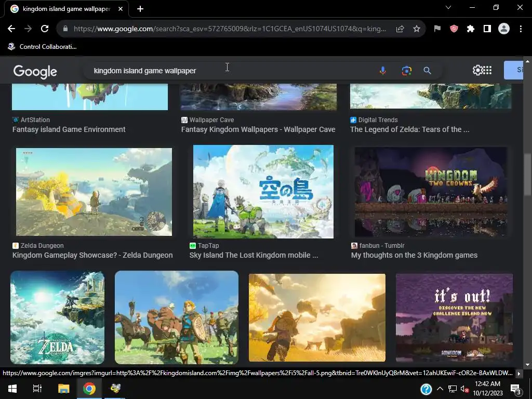Close the kingdom island game wallpaper tab
The height and width of the screenshot is (399, 532).
(x=121, y=9)
